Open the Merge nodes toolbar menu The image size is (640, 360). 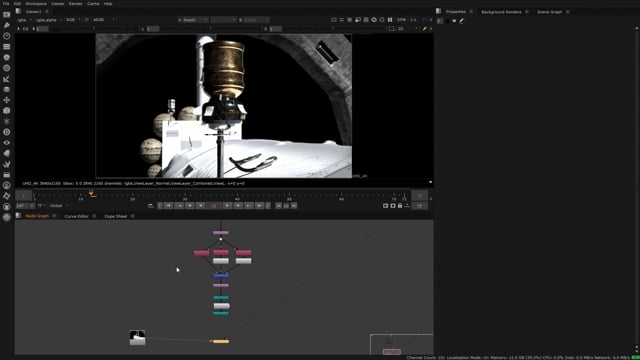pyautogui.click(x=7, y=89)
